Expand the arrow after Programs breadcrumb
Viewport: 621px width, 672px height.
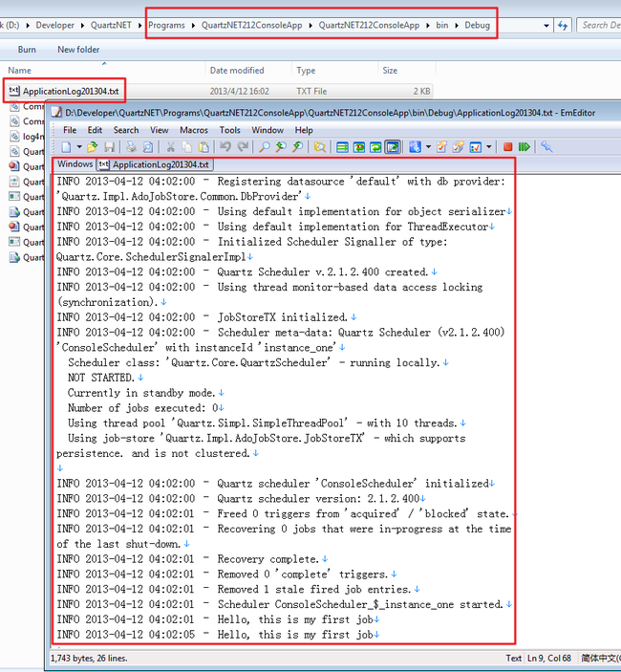(193, 25)
